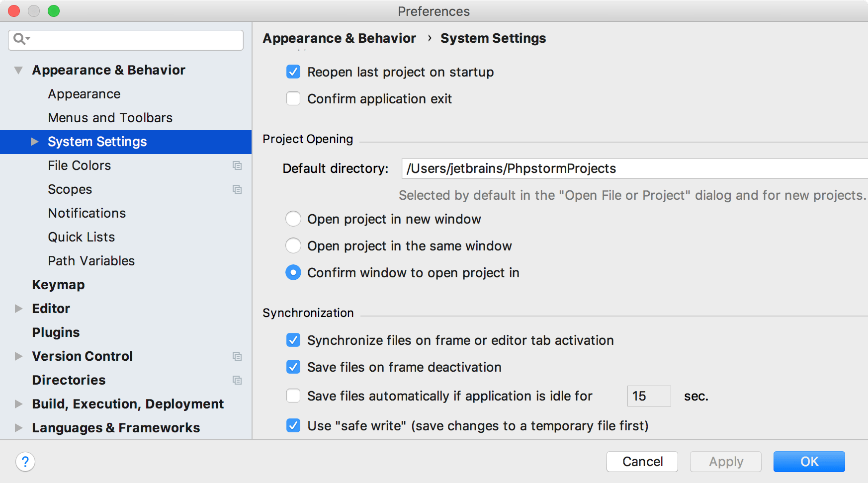Open the Appearance settings page
This screenshot has width=868, height=483.
pos(84,93)
